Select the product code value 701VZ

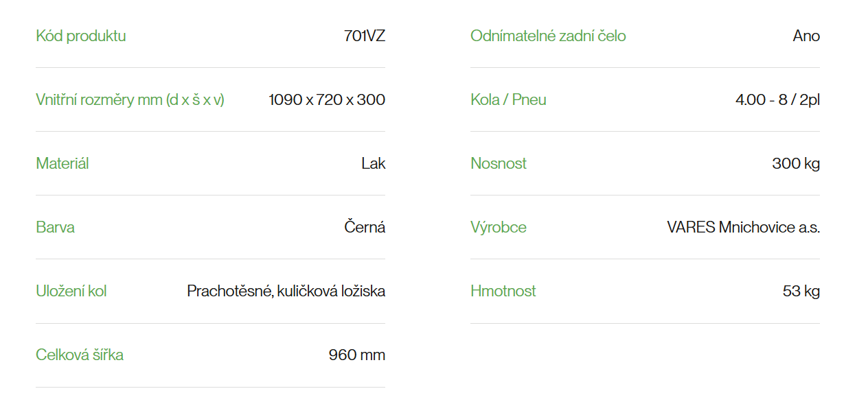click(365, 36)
